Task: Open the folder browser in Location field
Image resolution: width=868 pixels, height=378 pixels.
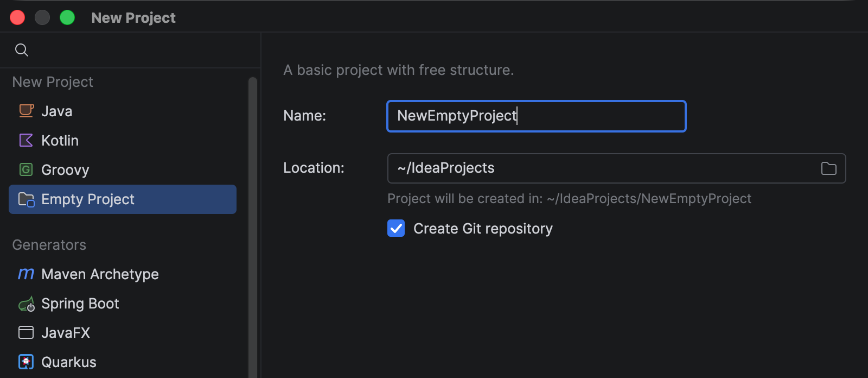Action: (x=828, y=168)
